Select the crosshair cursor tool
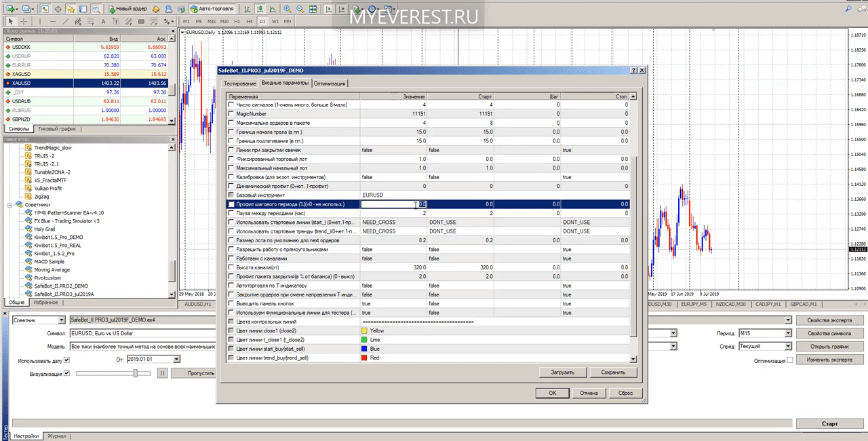Image resolution: width=868 pixels, height=441 pixels. click(x=22, y=22)
